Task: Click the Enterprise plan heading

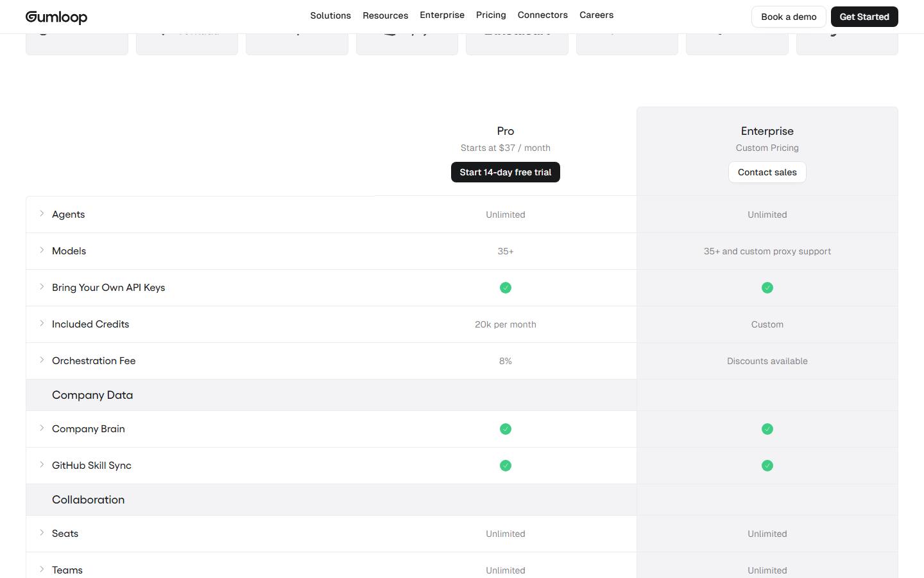Action: pyautogui.click(x=767, y=131)
